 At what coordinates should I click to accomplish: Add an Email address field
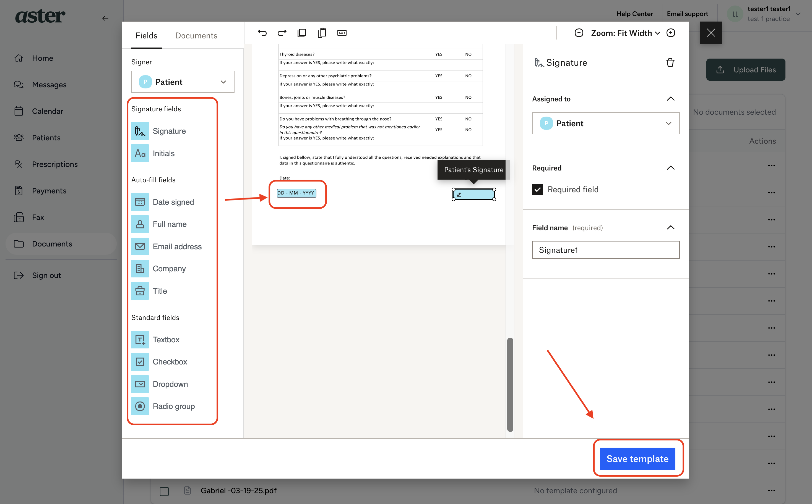point(166,246)
